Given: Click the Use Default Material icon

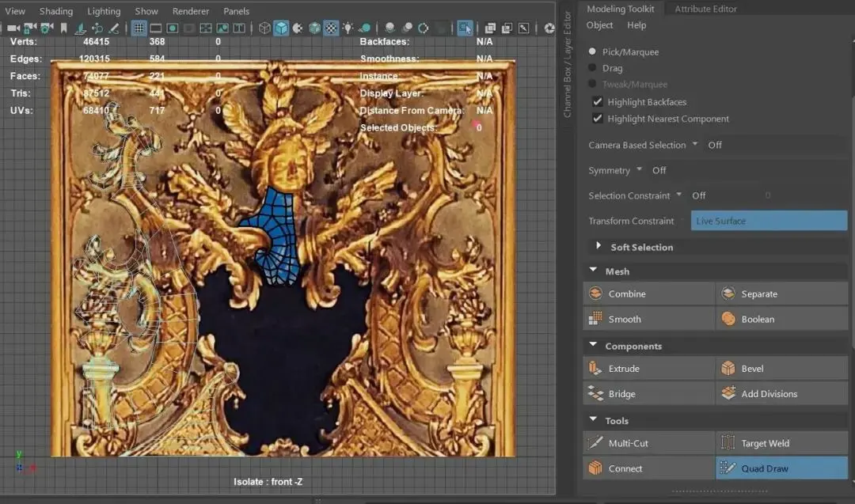Looking at the screenshot, I should 298,28.
